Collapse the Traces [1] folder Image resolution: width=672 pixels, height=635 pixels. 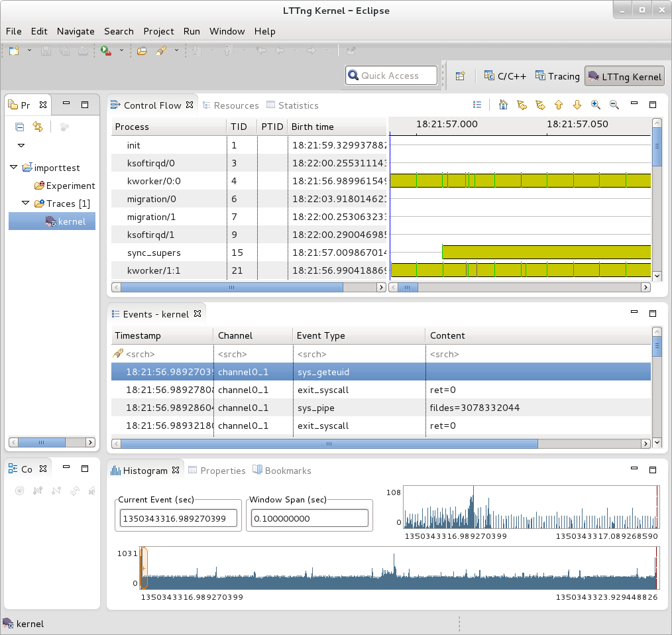[25, 203]
